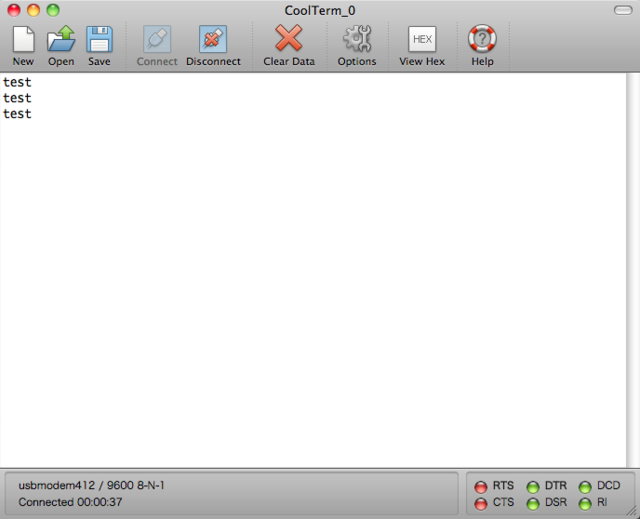The width and height of the screenshot is (640, 519).
Task: Click the usbmodem412 / 9600 8-N-1 status text
Action: (x=91, y=485)
